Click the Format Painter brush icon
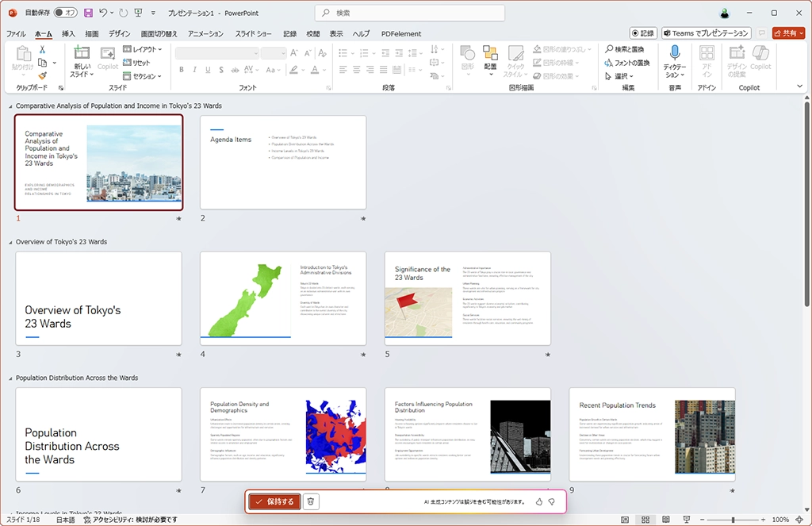The width and height of the screenshot is (812, 526). click(x=43, y=75)
